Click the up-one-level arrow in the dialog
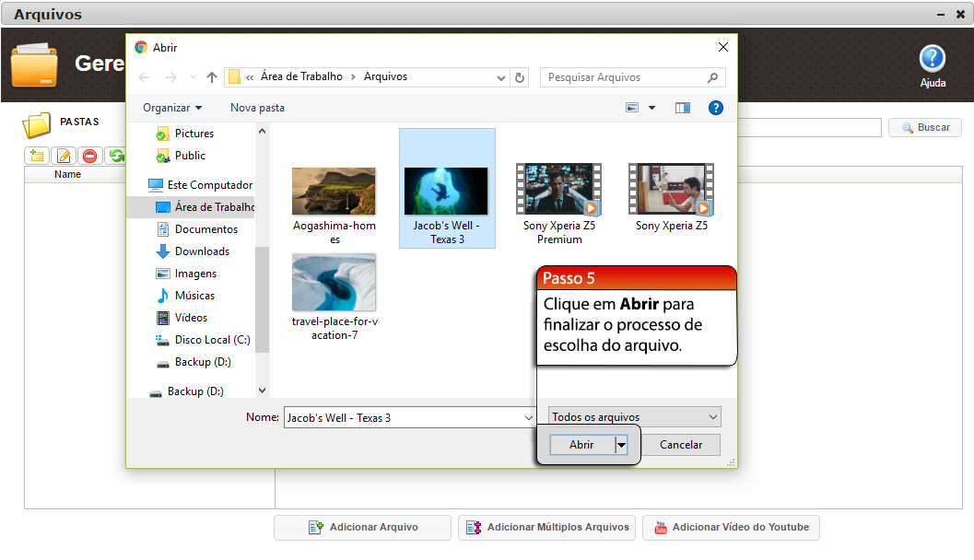The image size is (974, 560). click(x=212, y=77)
